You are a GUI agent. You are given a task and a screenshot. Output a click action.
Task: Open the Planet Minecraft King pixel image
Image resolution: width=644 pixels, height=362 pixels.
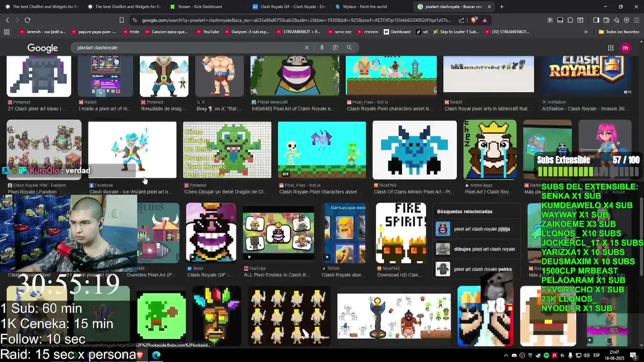pyautogui.click(x=295, y=75)
